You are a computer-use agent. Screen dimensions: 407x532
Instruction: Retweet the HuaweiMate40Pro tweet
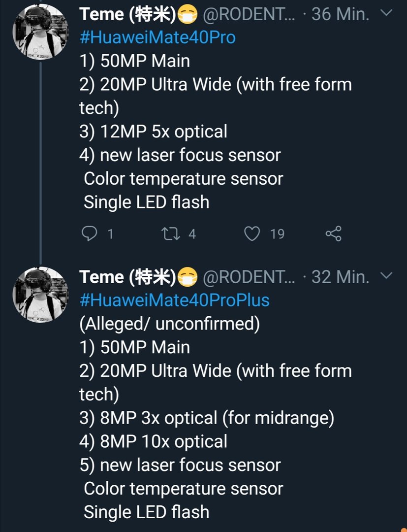click(x=170, y=234)
